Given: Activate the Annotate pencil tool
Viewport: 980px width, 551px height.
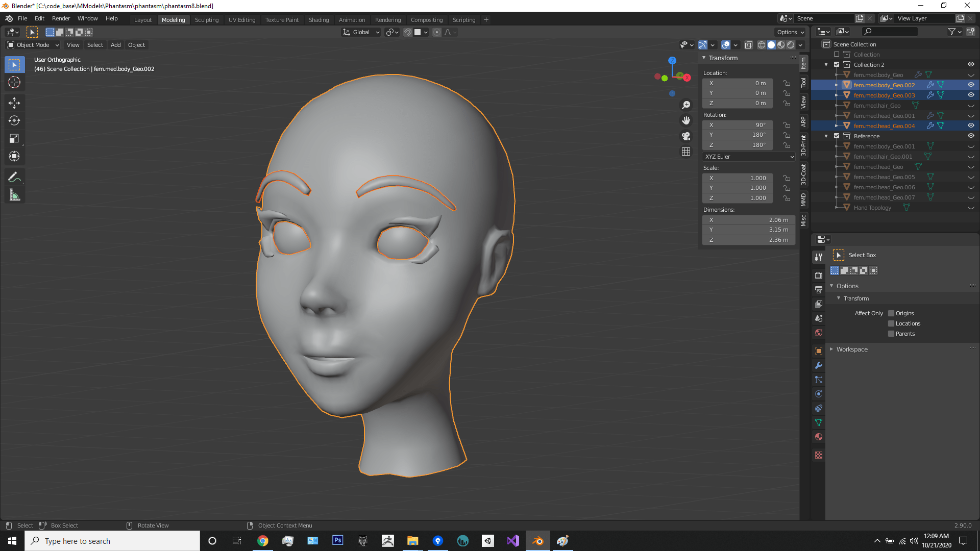Looking at the screenshot, I should [14, 177].
